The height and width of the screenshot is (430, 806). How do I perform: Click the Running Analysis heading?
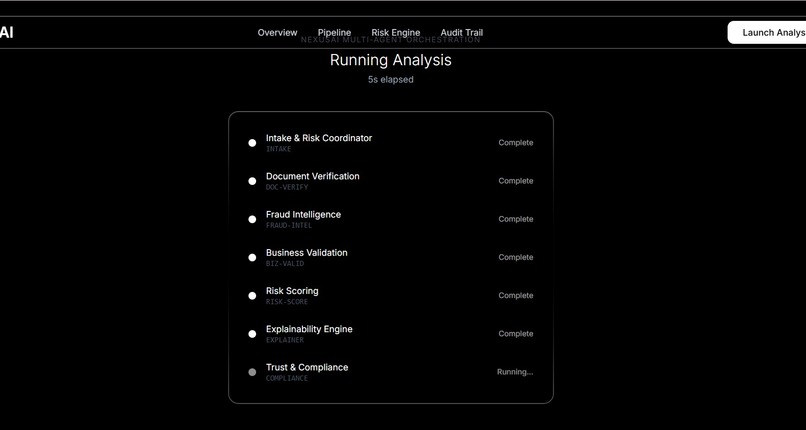pyautogui.click(x=391, y=60)
